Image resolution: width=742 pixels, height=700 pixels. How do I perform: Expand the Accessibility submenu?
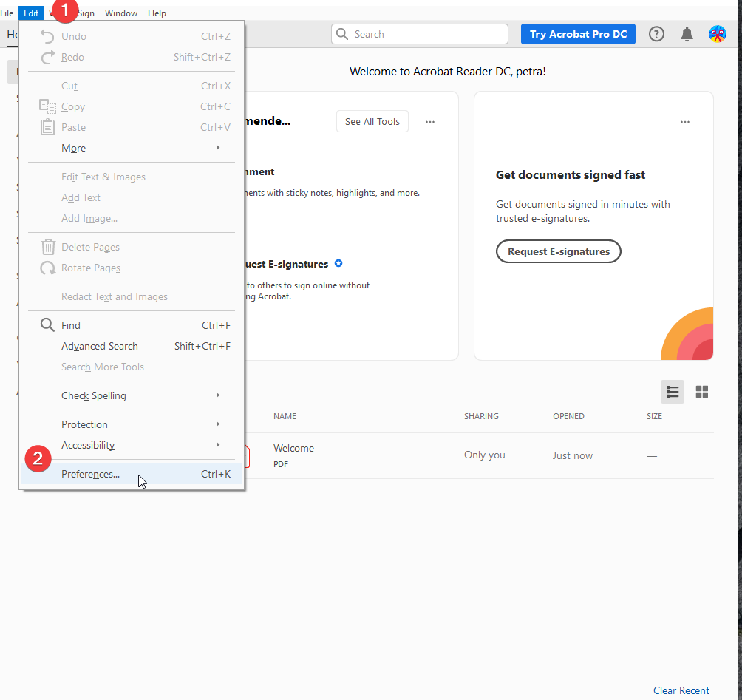88,445
